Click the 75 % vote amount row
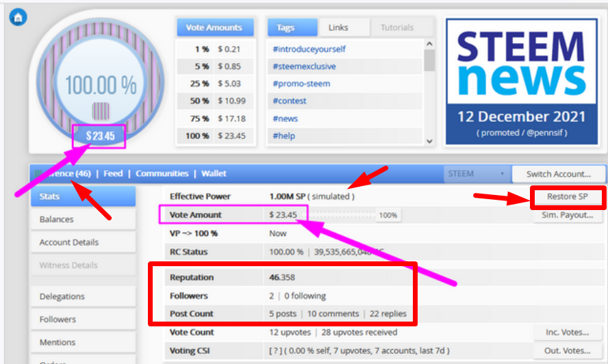The height and width of the screenshot is (364, 608). tap(216, 118)
